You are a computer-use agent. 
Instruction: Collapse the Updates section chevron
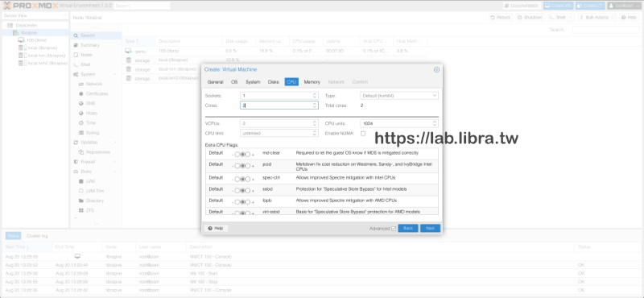pos(114,143)
